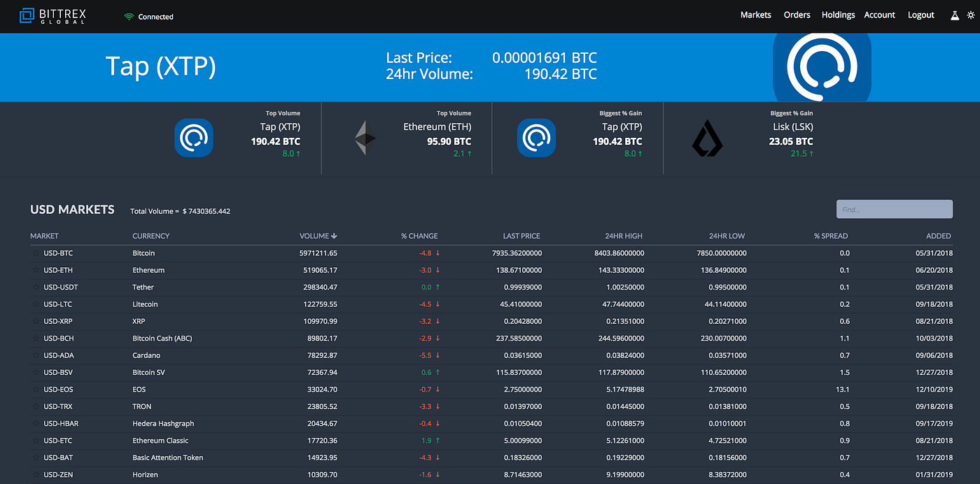The image size is (980, 484).
Task: Click Cardano % change -5.5
Action: [x=425, y=355]
